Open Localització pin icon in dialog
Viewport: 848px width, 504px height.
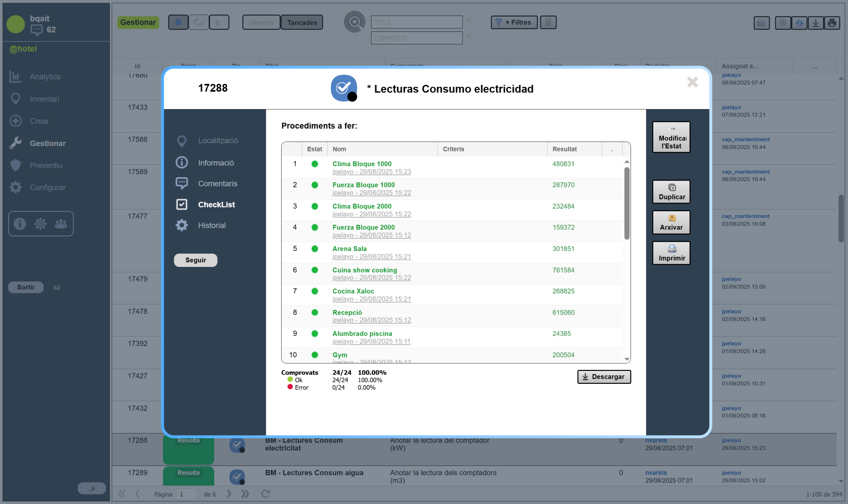coord(182,141)
